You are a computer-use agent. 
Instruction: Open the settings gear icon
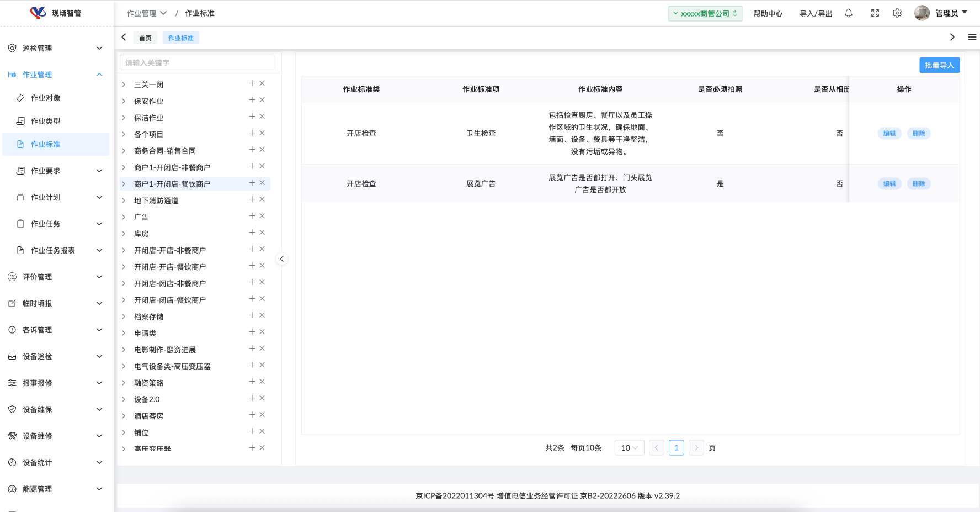(x=897, y=13)
